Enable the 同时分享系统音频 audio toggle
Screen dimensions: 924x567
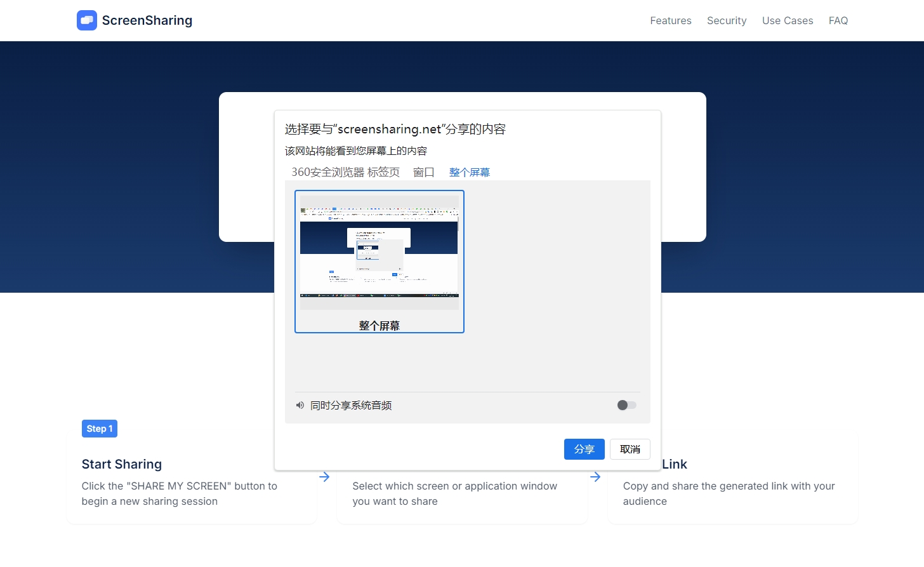click(x=626, y=405)
